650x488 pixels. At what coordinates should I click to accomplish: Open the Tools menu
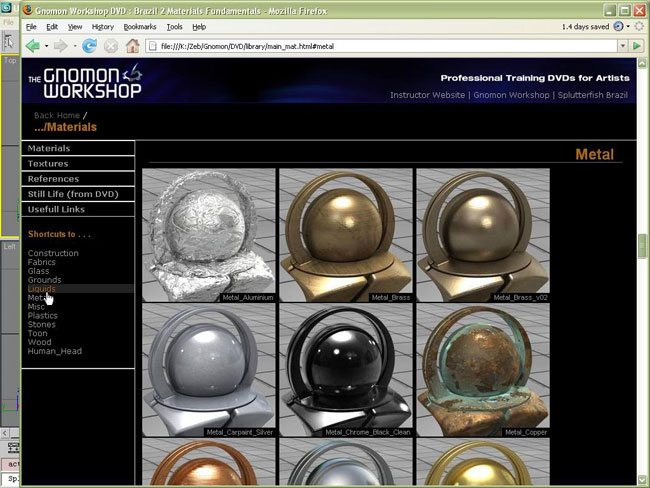coord(175,27)
